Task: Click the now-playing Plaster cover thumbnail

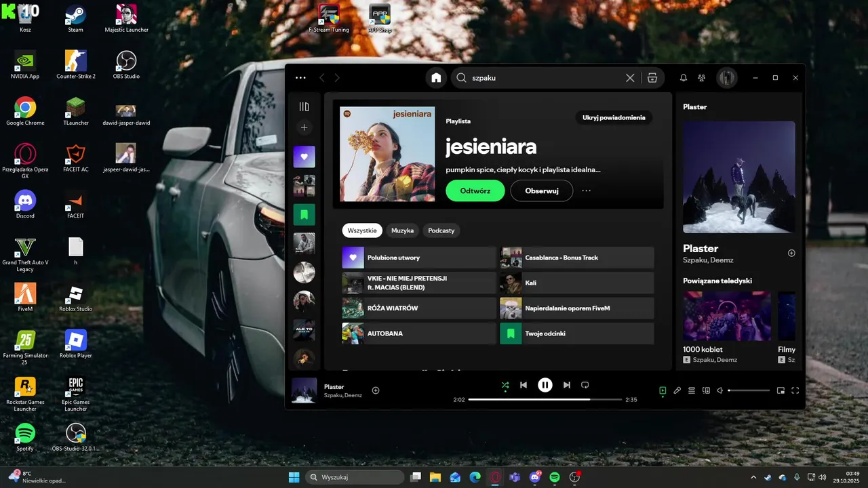Action: pos(304,390)
